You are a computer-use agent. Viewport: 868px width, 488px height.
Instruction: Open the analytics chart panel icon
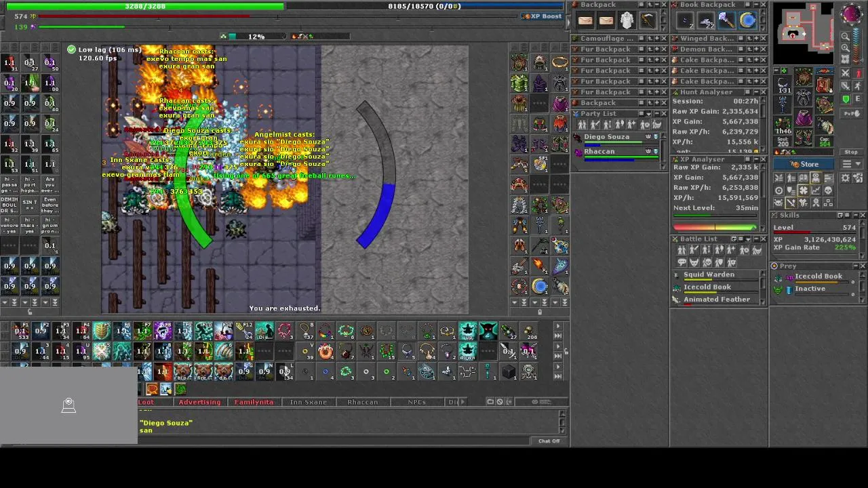(x=816, y=190)
